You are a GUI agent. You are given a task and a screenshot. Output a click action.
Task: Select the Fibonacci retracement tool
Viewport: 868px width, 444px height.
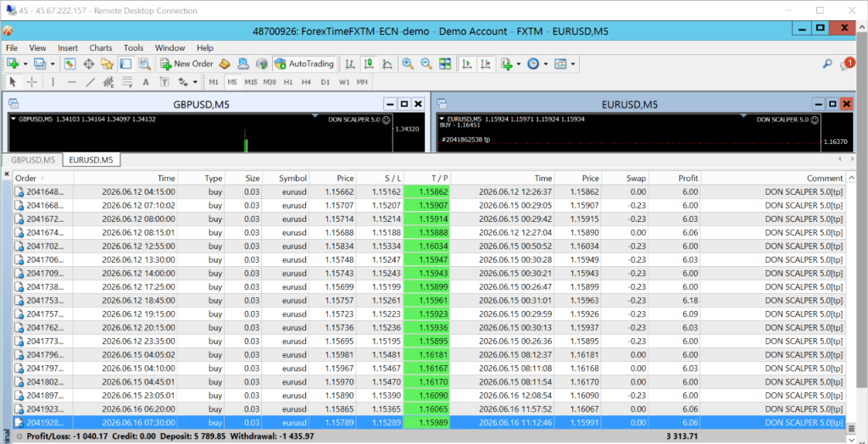[x=127, y=82]
